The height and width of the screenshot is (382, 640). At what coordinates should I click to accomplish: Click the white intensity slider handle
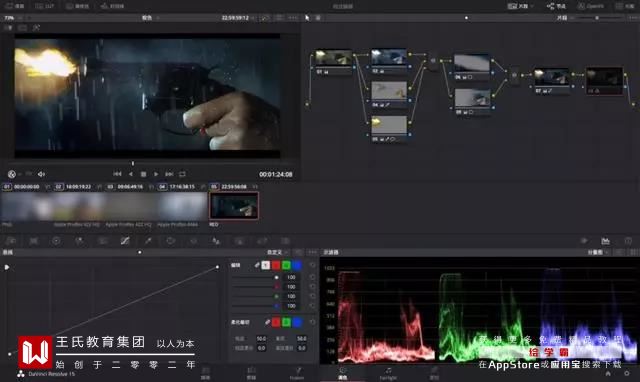point(276,278)
